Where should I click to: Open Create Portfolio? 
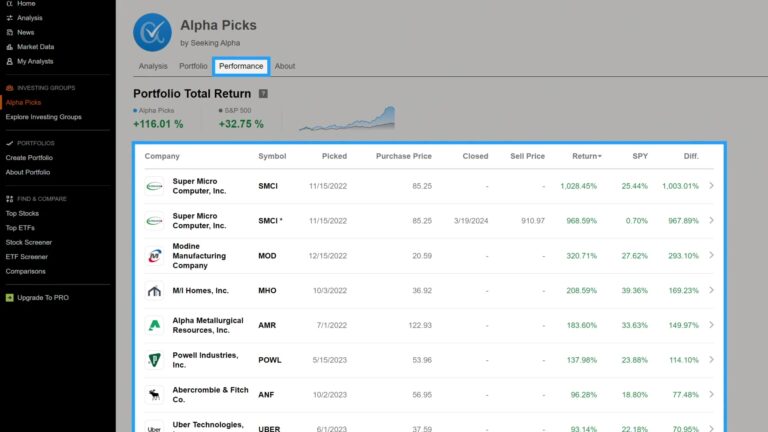click(x=29, y=158)
